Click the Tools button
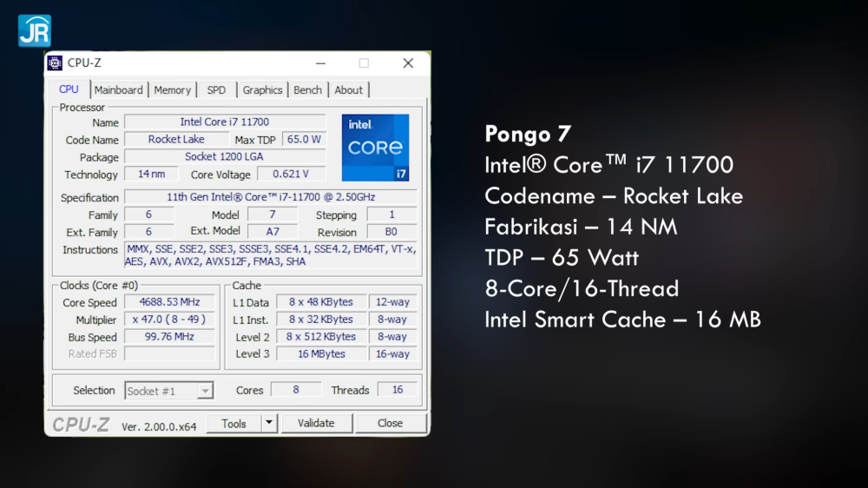Screen dimensions: 868x488 (233, 423)
